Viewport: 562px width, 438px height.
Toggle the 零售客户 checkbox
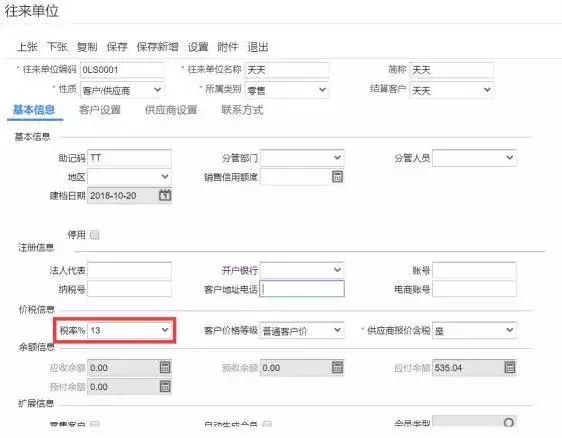[94, 425]
